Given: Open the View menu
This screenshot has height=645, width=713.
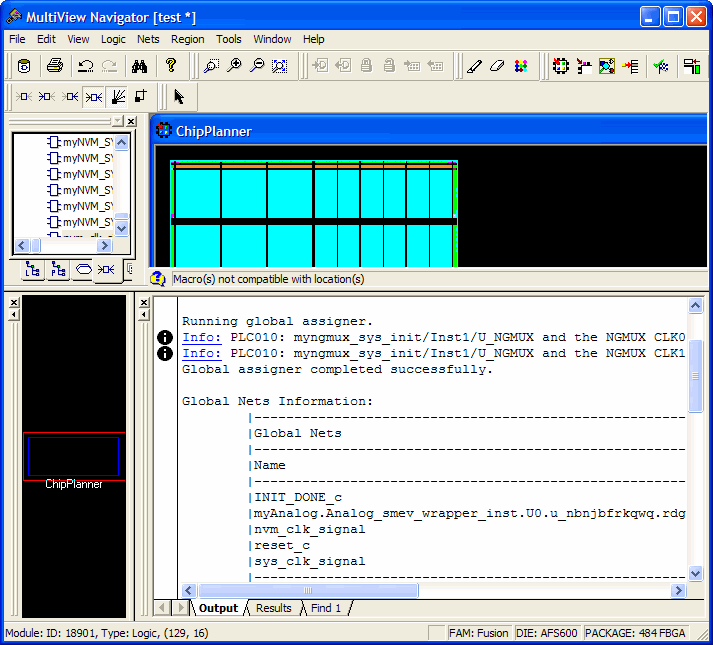Looking at the screenshot, I should click(78, 39).
